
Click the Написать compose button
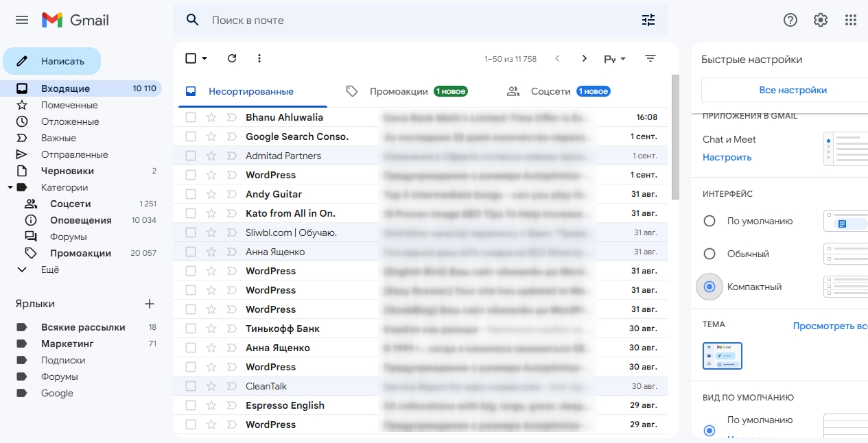tap(52, 61)
